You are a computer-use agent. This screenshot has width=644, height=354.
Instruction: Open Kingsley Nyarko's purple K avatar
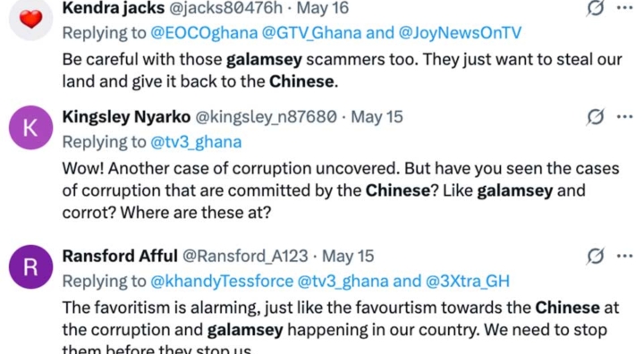(x=30, y=127)
